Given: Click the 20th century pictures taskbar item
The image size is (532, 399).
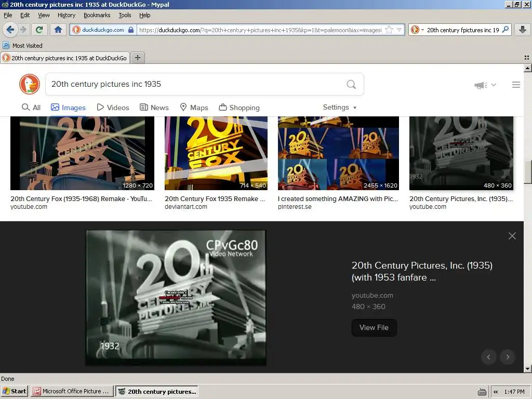Looking at the screenshot, I should click(157, 391).
